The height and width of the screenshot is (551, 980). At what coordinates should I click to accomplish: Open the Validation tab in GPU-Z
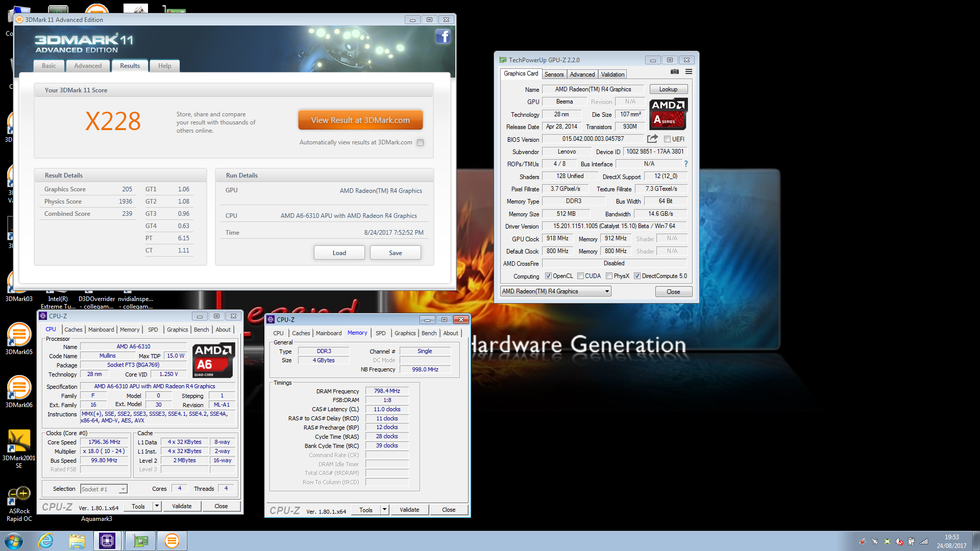[612, 74]
